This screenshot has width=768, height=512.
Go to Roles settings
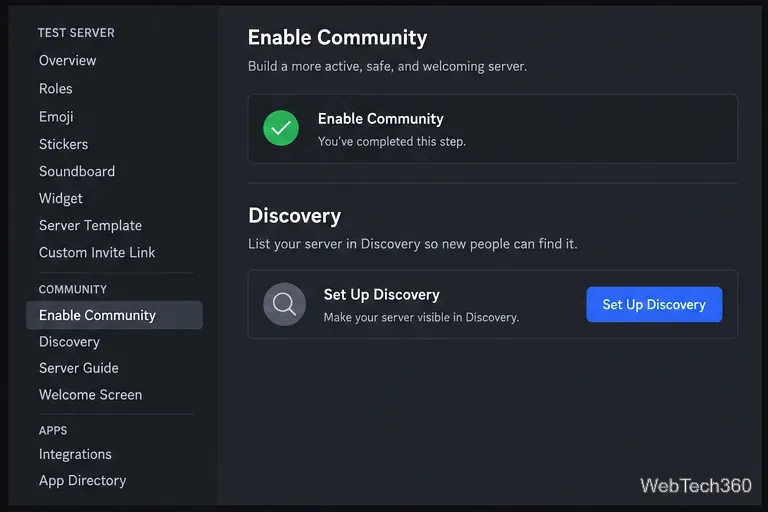(x=56, y=89)
